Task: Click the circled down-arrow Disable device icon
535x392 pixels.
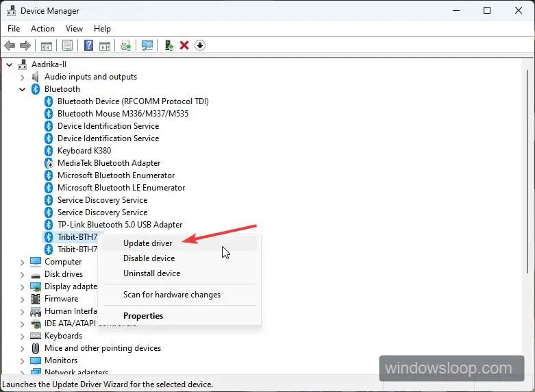Action: click(x=200, y=45)
